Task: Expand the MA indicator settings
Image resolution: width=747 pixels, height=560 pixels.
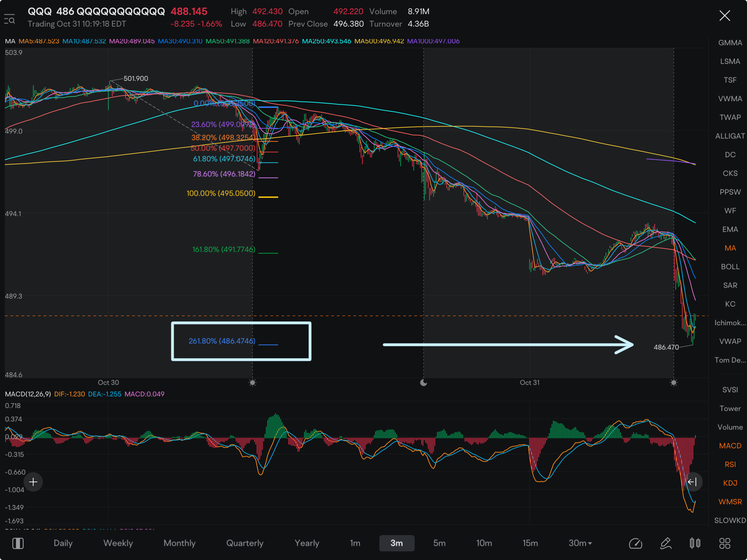Action: point(732,248)
